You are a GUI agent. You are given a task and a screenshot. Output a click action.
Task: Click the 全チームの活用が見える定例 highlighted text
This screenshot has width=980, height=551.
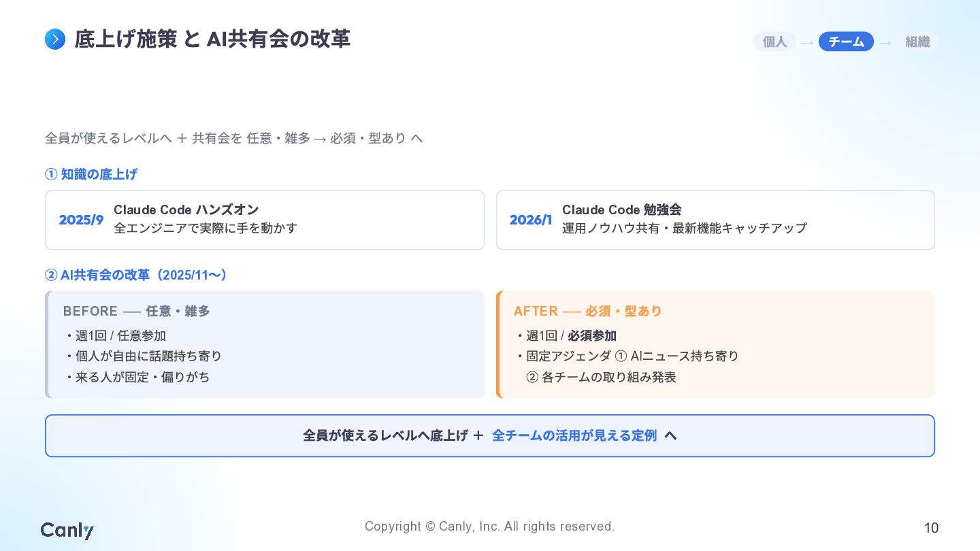(574, 435)
